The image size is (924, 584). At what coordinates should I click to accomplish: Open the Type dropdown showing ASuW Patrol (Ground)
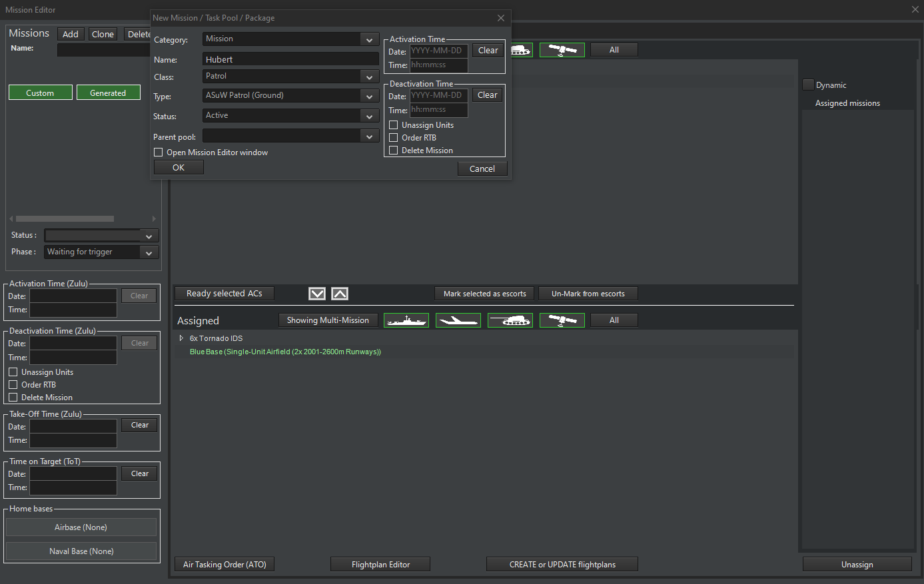click(290, 96)
